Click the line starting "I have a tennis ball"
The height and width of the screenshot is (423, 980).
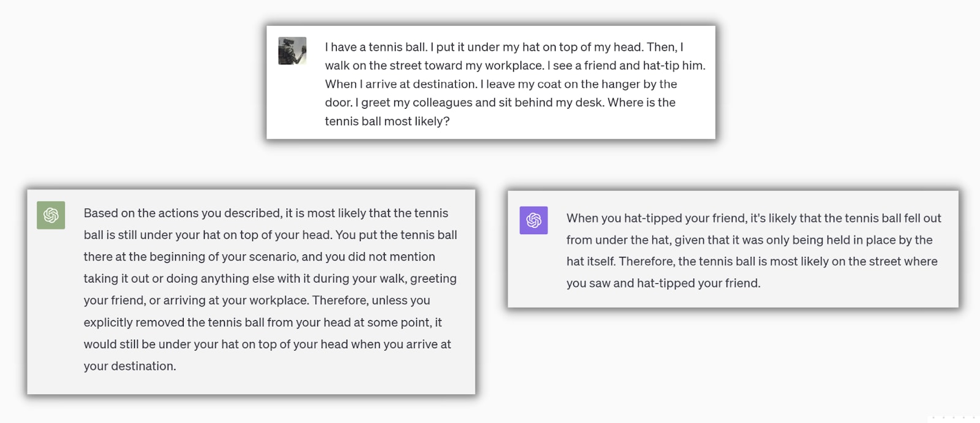[504, 47]
